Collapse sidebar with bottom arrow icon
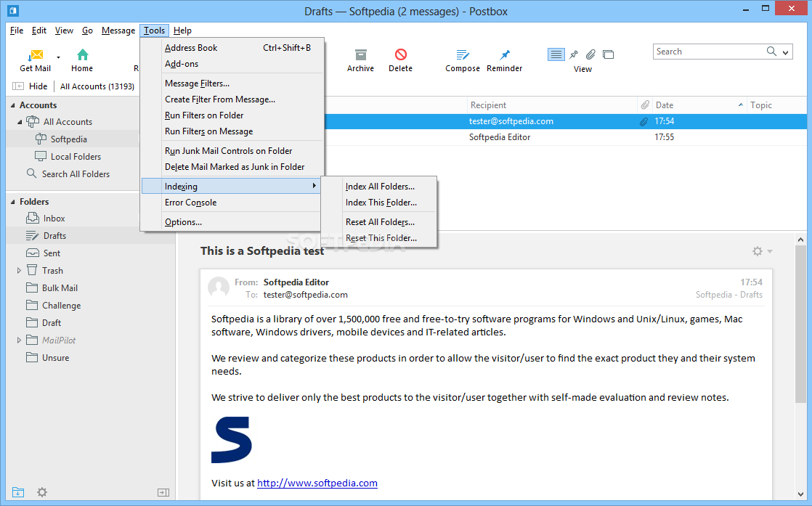Screen dimensions: 812x506 (x=163, y=492)
